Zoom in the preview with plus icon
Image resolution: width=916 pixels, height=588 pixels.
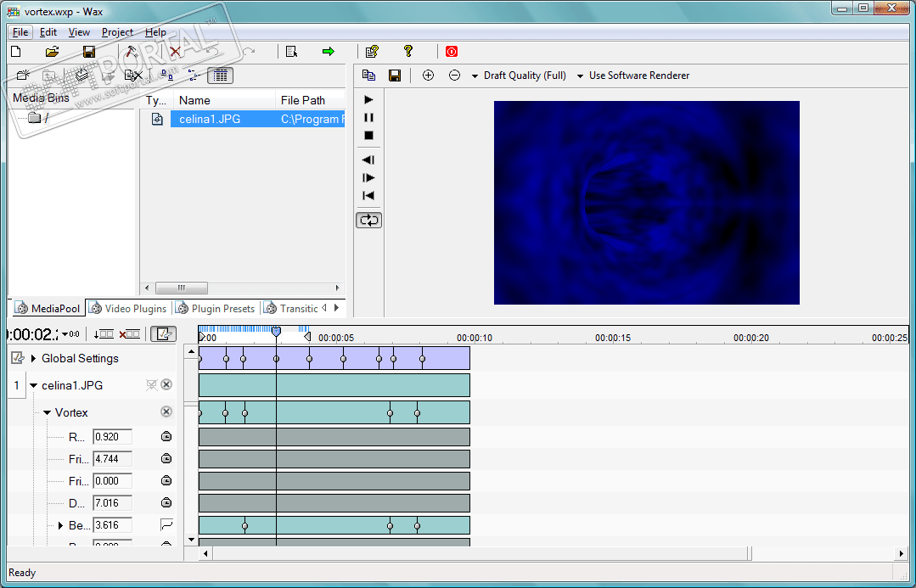428,76
